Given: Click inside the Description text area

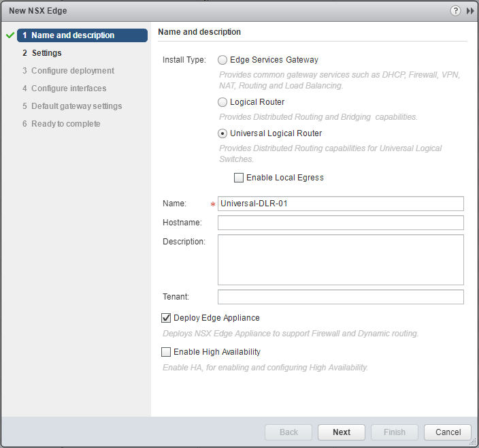Looking at the screenshot, I should [x=340, y=259].
